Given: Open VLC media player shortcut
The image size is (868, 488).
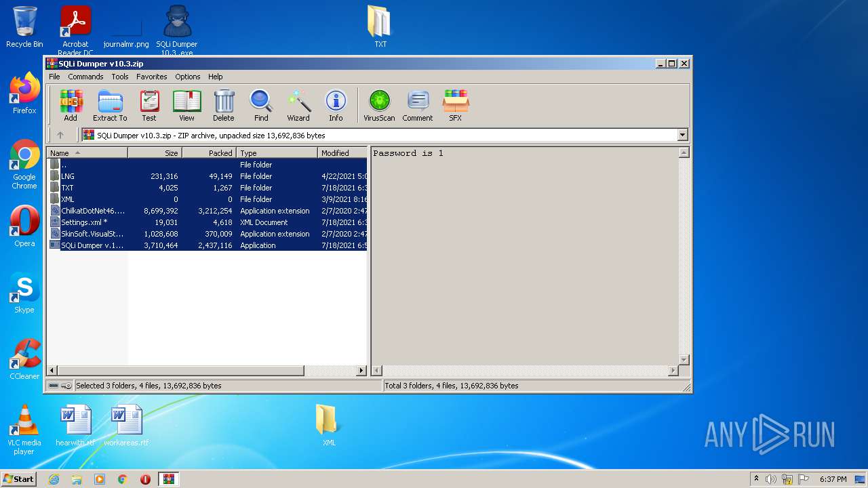Looking at the screenshot, I should [x=24, y=430].
